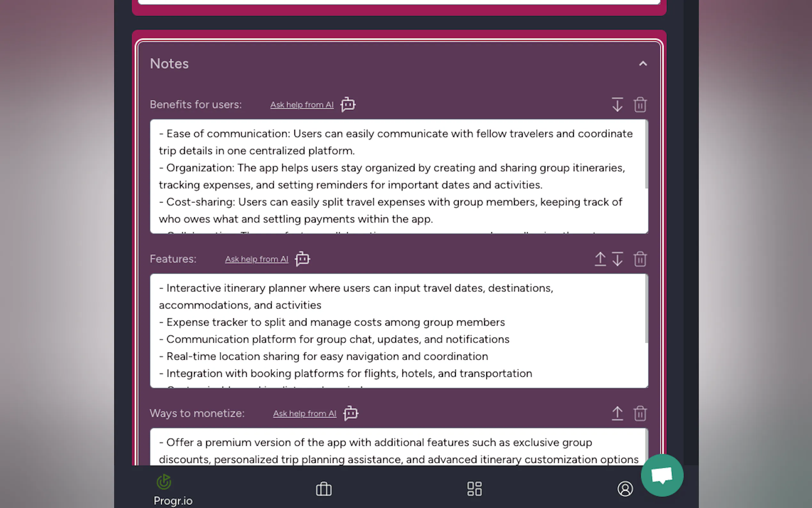812x508 pixels.
Task: Move Ways to monetize note up
Action: [617, 413]
